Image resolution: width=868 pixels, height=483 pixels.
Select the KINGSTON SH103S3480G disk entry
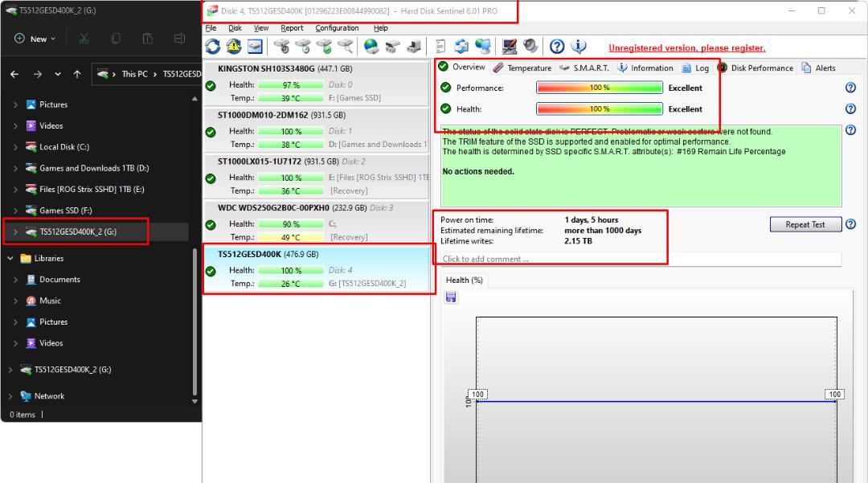pos(316,83)
